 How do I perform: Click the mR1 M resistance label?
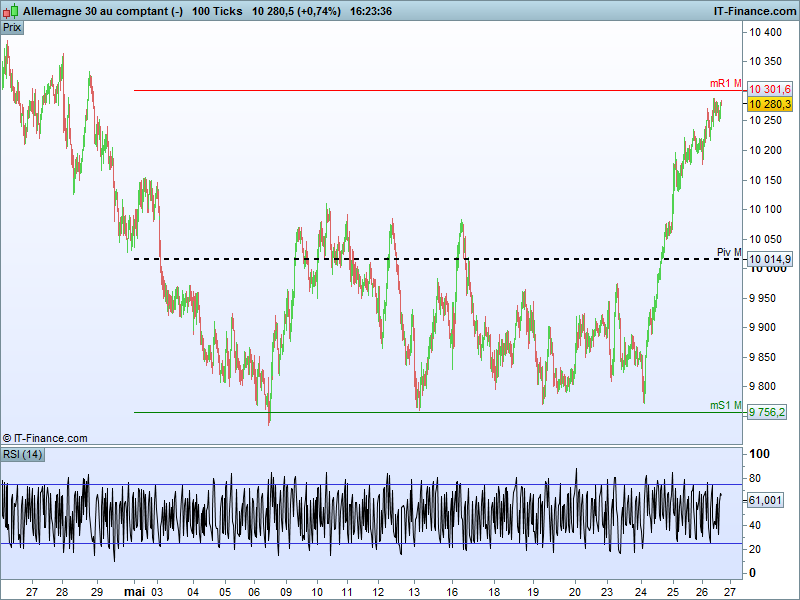pyautogui.click(x=726, y=83)
